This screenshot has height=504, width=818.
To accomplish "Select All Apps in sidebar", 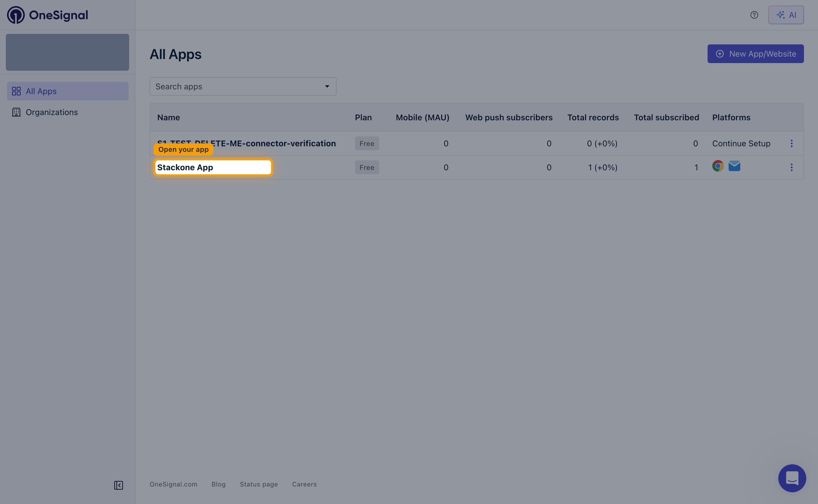I will coord(68,91).
